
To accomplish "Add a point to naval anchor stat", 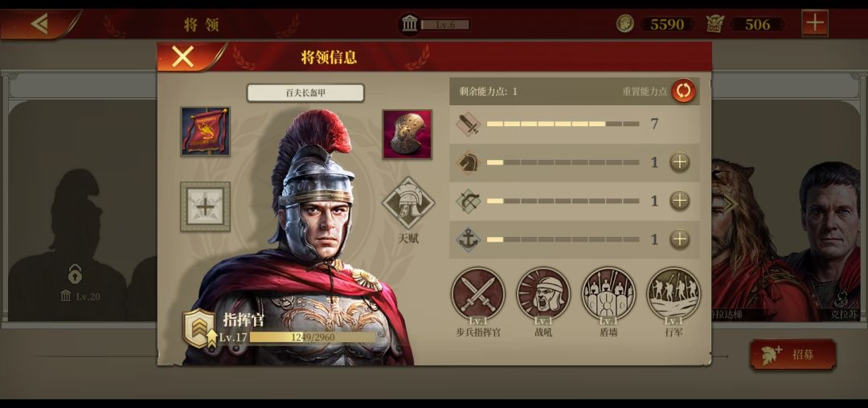I will click(x=680, y=239).
